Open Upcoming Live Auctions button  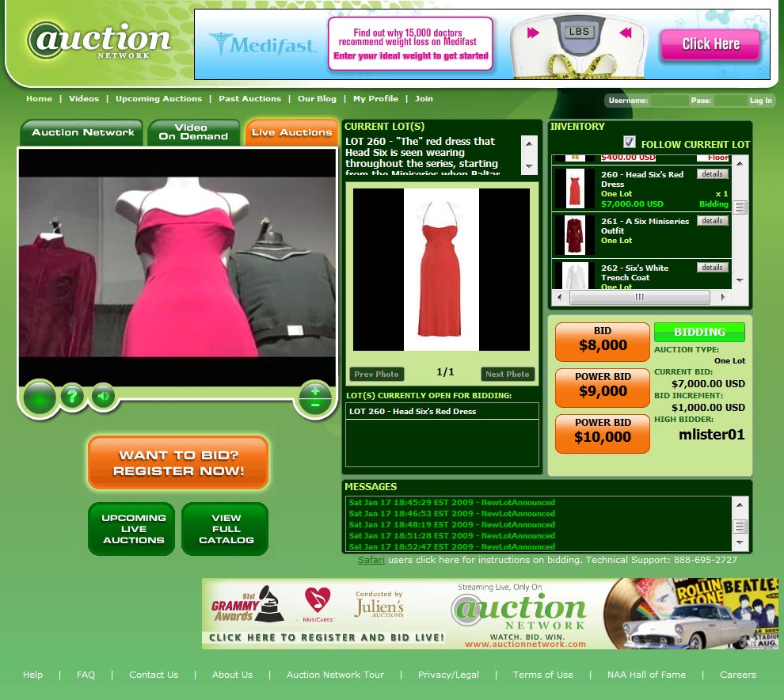pos(132,529)
